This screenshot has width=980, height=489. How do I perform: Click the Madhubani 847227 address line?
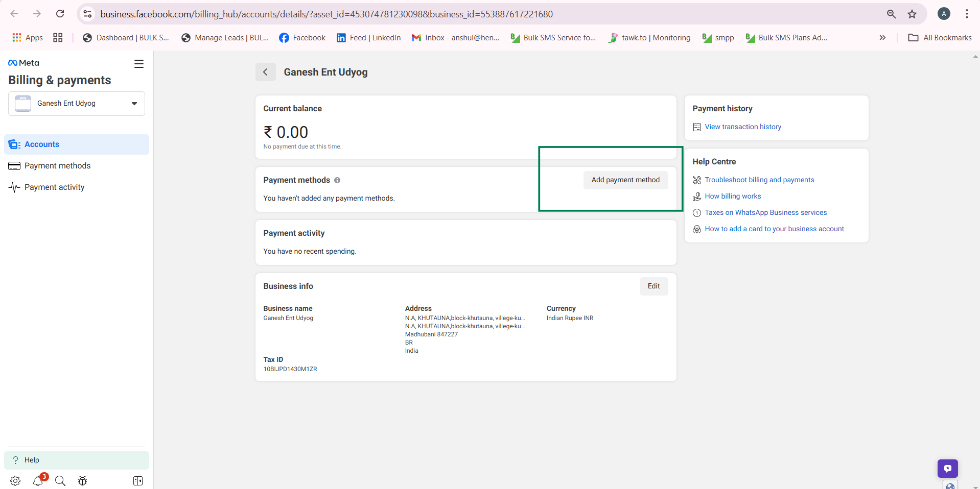(x=431, y=334)
